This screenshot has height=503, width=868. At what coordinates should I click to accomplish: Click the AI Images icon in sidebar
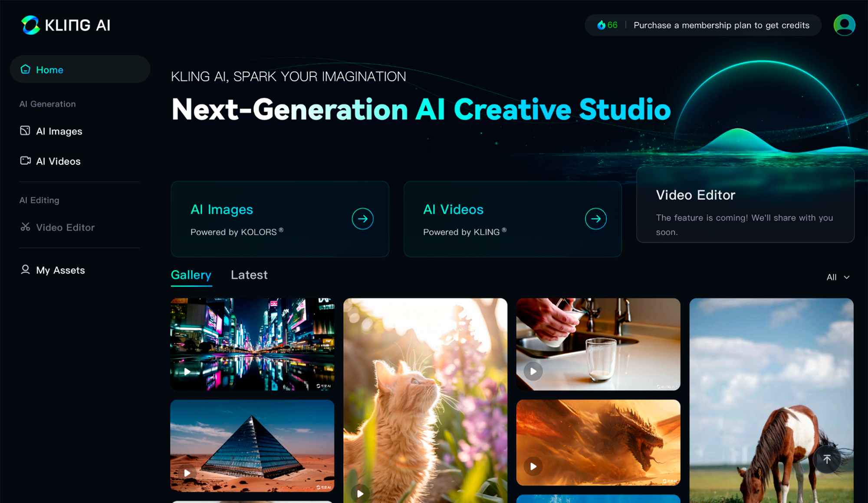coord(25,130)
